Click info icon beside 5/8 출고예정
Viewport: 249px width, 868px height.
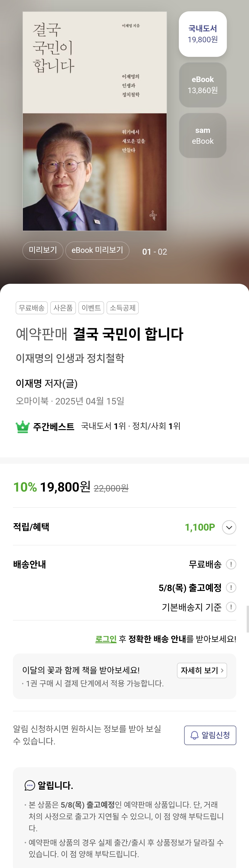click(x=231, y=588)
